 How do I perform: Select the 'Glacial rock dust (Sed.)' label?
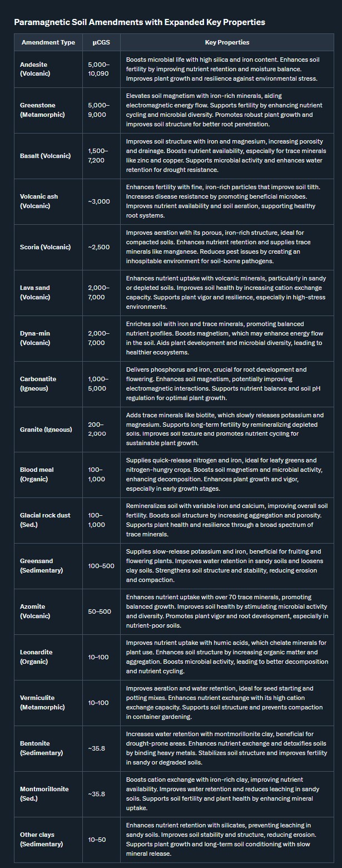point(45,520)
